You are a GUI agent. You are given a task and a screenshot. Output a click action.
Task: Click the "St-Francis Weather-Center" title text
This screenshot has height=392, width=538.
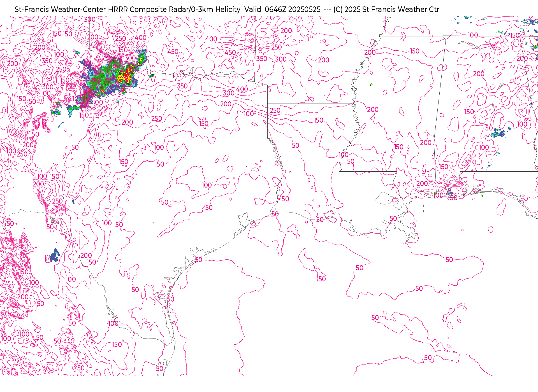pyautogui.click(x=60, y=10)
